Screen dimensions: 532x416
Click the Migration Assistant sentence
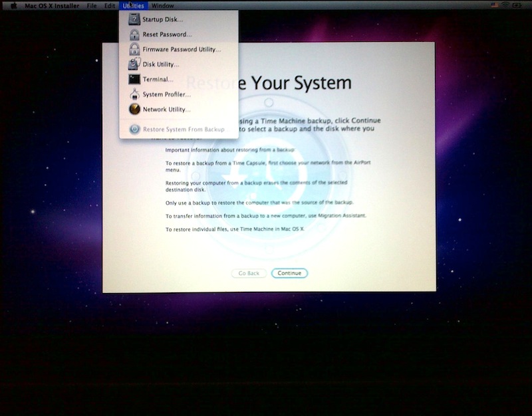pyautogui.click(x=265, y=216)
